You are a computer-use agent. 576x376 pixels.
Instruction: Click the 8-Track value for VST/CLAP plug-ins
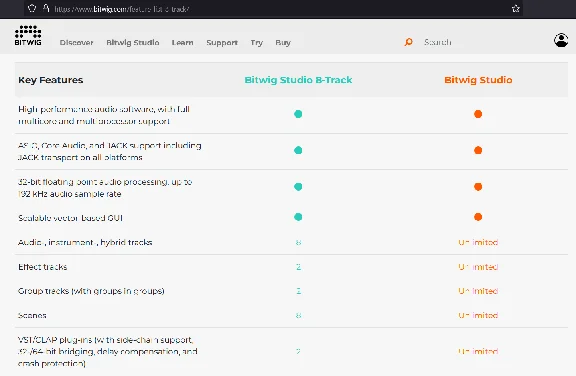pos(298,351)
